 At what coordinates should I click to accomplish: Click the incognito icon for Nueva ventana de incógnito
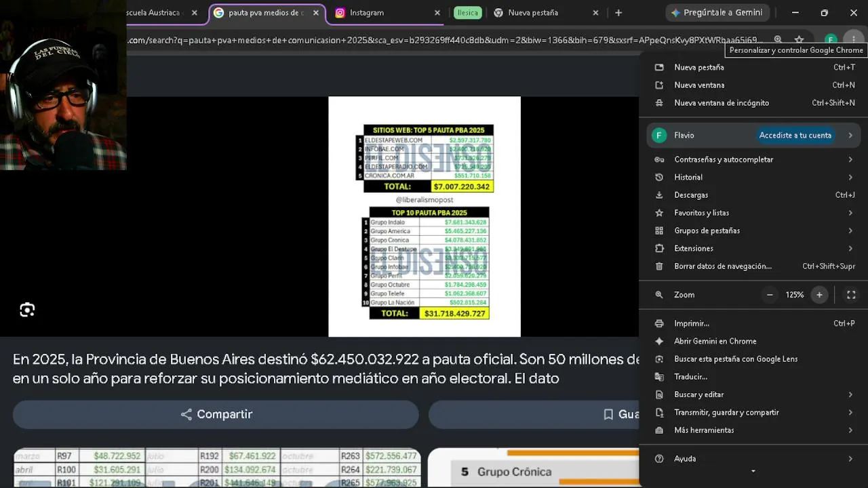coord(659,103)
